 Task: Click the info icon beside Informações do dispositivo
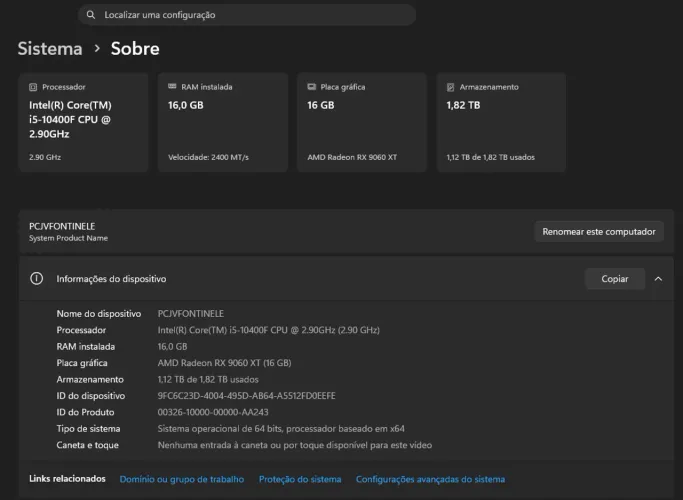[x=37, y=278]
